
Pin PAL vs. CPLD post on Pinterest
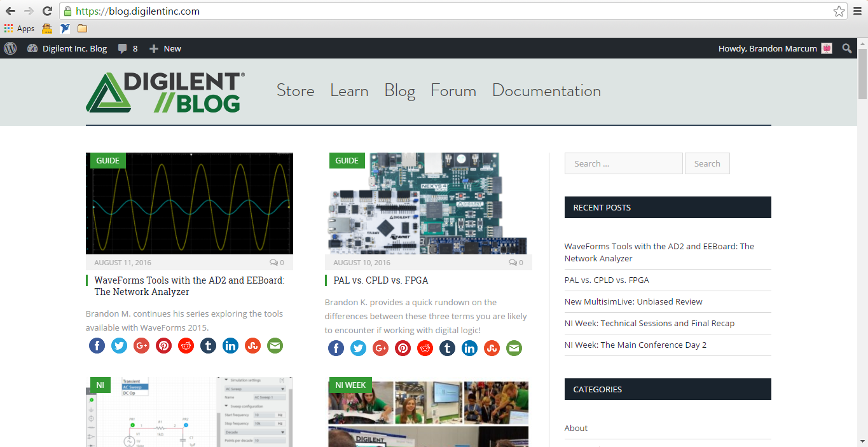403,348
